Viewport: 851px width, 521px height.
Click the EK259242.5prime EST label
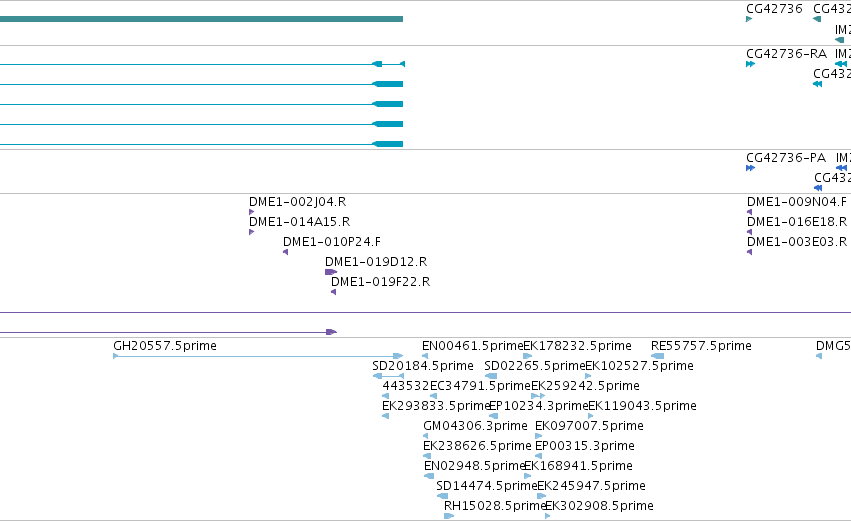[x=585, y=386]
